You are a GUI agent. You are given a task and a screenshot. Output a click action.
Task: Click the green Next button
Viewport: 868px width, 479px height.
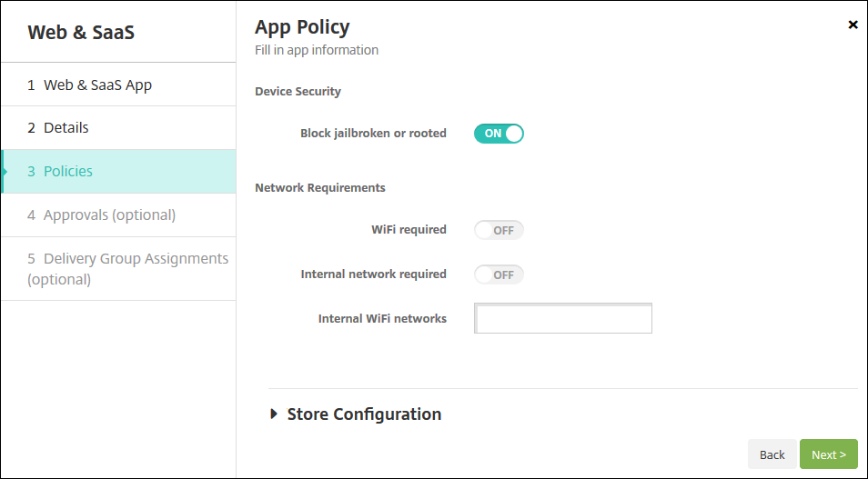pyautogui.click(x=828, y=454)
